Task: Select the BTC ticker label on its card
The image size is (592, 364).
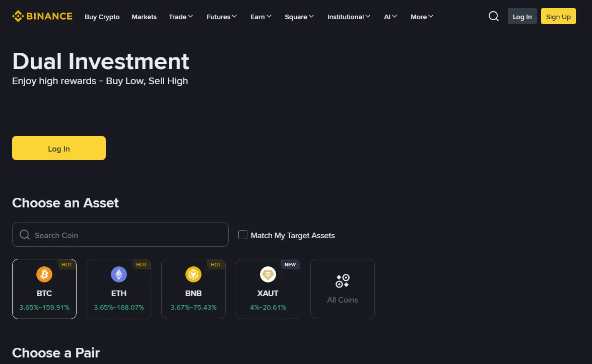Action: coord(44,293)
